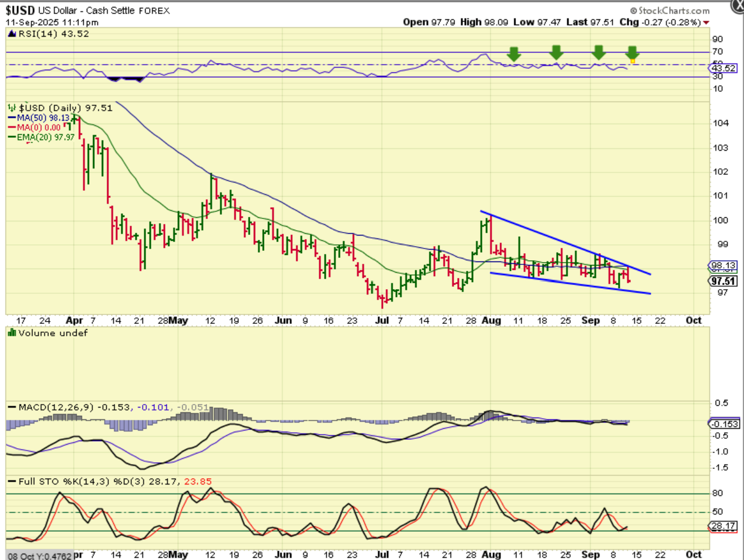Click the $USD (Daily) price bars legend icon

click(11, 108)
